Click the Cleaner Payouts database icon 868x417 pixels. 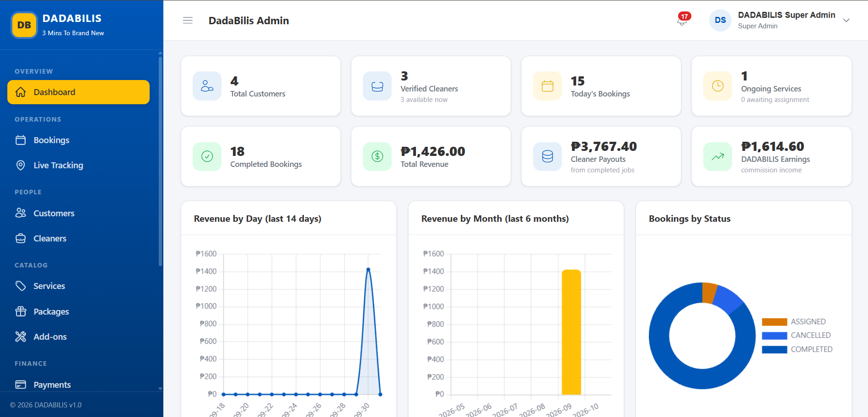pos(547,156)
